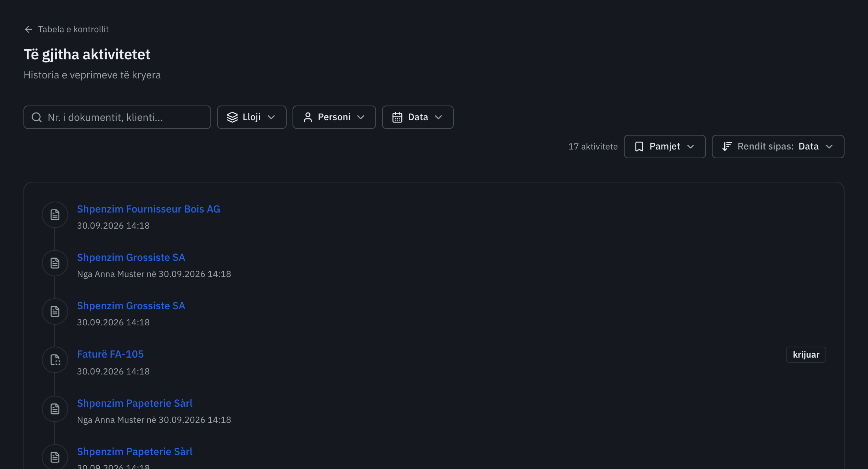Open the Lloji filter dropdown
868x469 pixels.
point(251,117)
